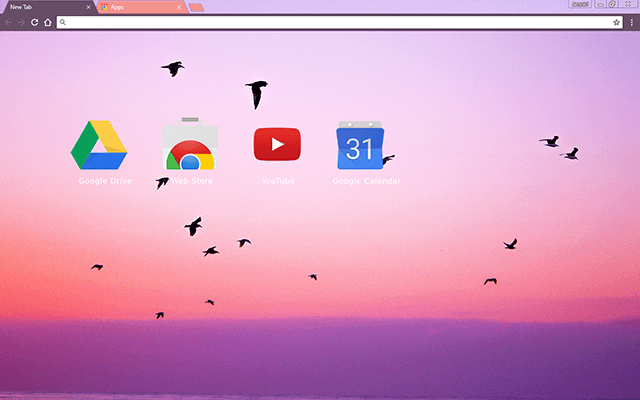The width and height of the screenshot is (640, 400).
Task: Click the forward navigation arrow
Action: (x=21, y=21)
